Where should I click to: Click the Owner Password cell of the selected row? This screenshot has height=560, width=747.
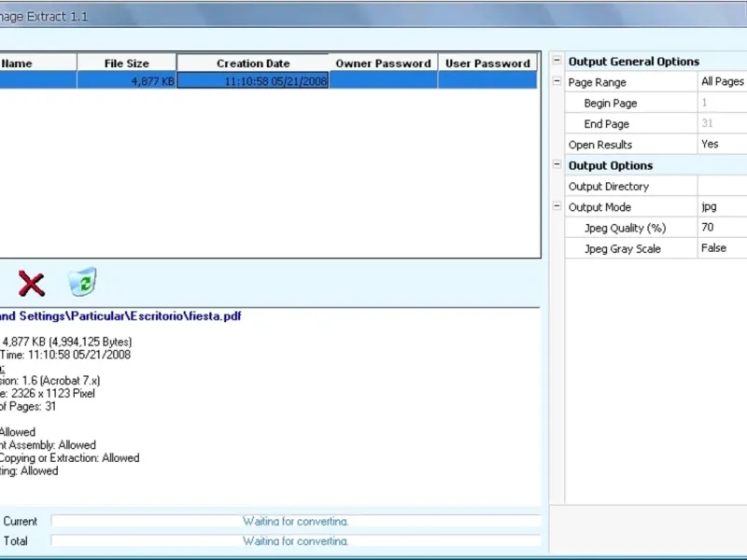(x=383, y=80)
